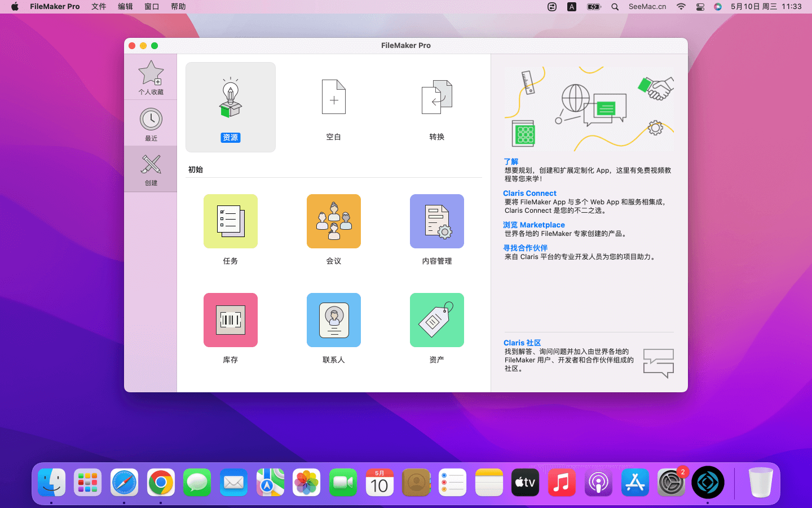Open the Apple menu
This screenshot has height=508, width=812.
pos(15,7)
